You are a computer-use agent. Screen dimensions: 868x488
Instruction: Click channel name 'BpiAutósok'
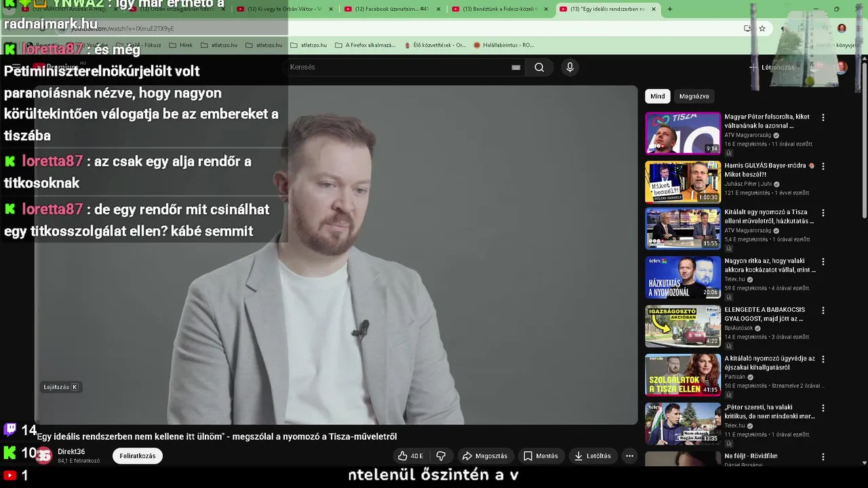click(739, 328)
